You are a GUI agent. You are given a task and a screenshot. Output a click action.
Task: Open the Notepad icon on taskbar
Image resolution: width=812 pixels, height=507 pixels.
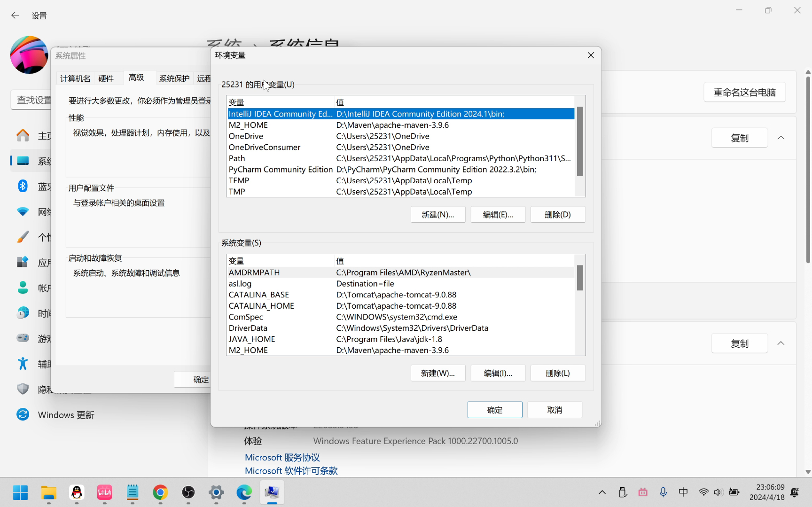(133, 492)
